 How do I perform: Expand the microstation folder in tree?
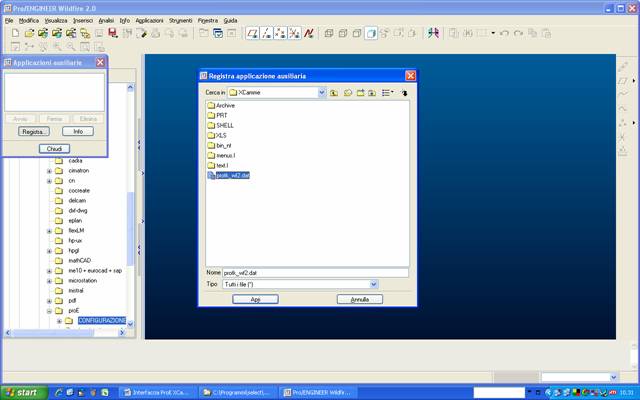(49, 281)
